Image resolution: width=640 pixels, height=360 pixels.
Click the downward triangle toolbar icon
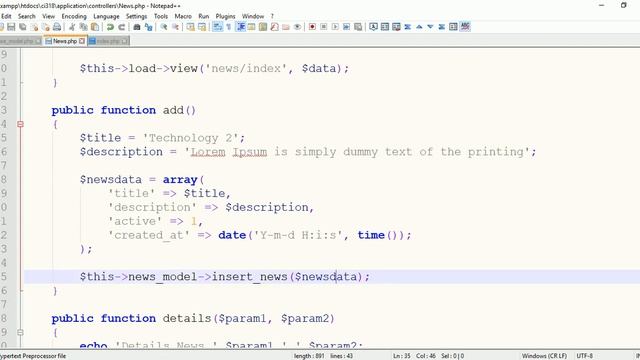[x=430, y=27]
